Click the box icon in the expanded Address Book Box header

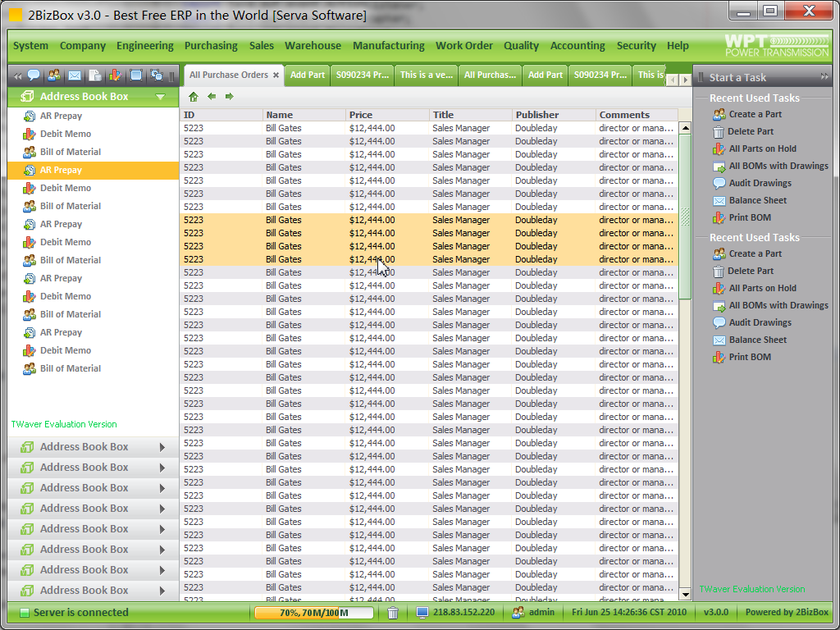(27, 97)
